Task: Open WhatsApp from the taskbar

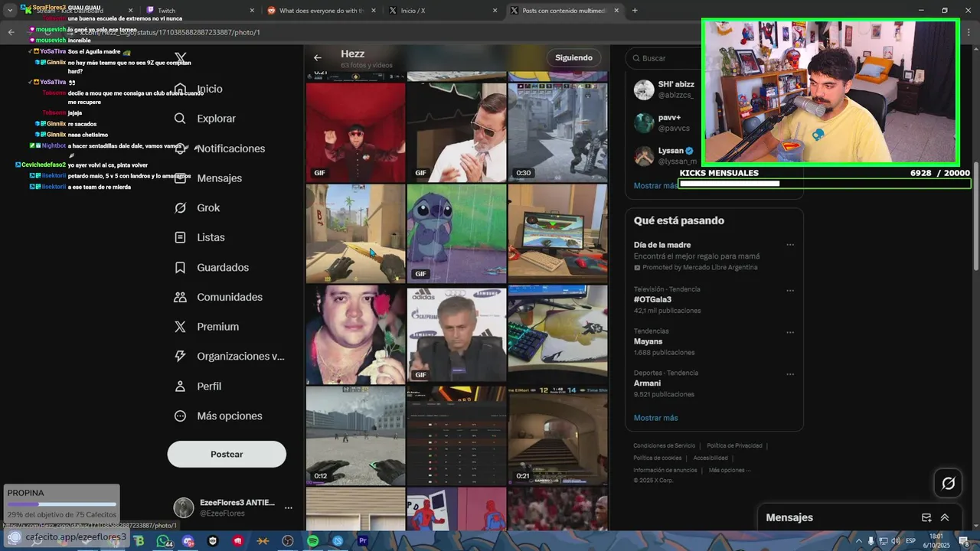Action: (163, 541)
